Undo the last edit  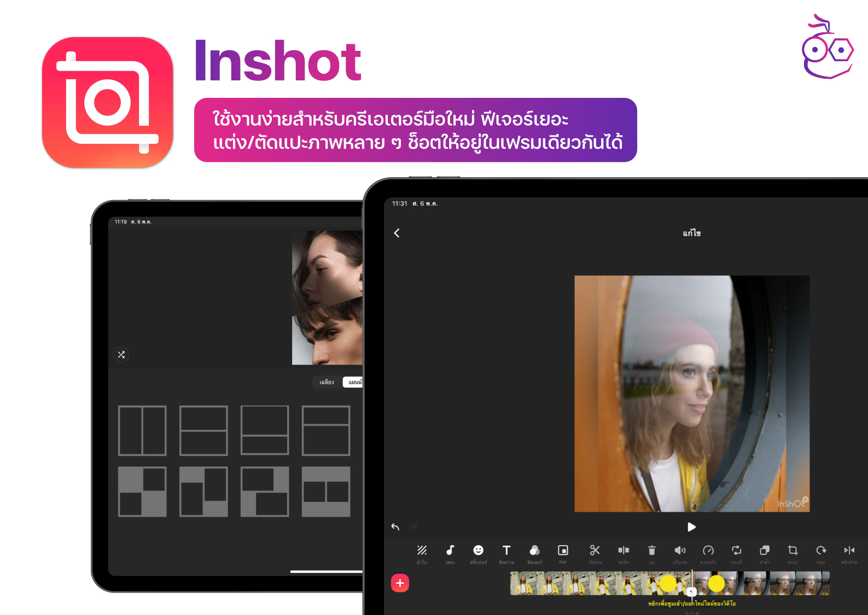coord(395,527)
